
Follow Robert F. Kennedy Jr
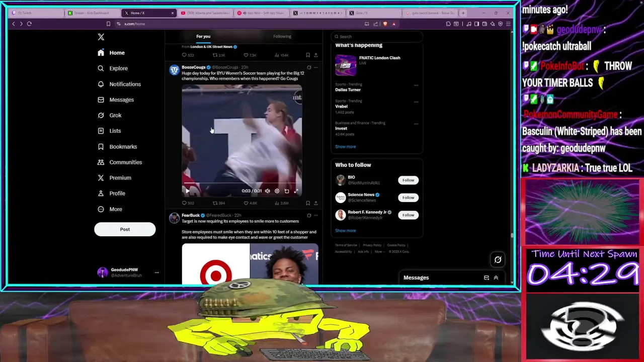(408, 215)
